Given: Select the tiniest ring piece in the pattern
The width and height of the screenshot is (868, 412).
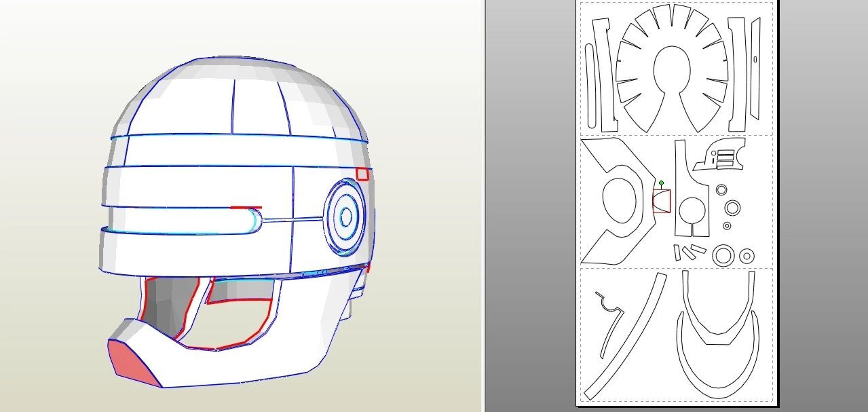Looking at the screenshot, I should pos(727,225).
